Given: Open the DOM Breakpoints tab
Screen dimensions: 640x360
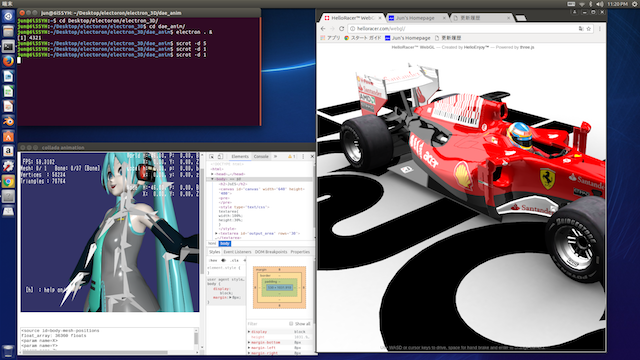Looking at the screenshot, I should pos(271,252).
